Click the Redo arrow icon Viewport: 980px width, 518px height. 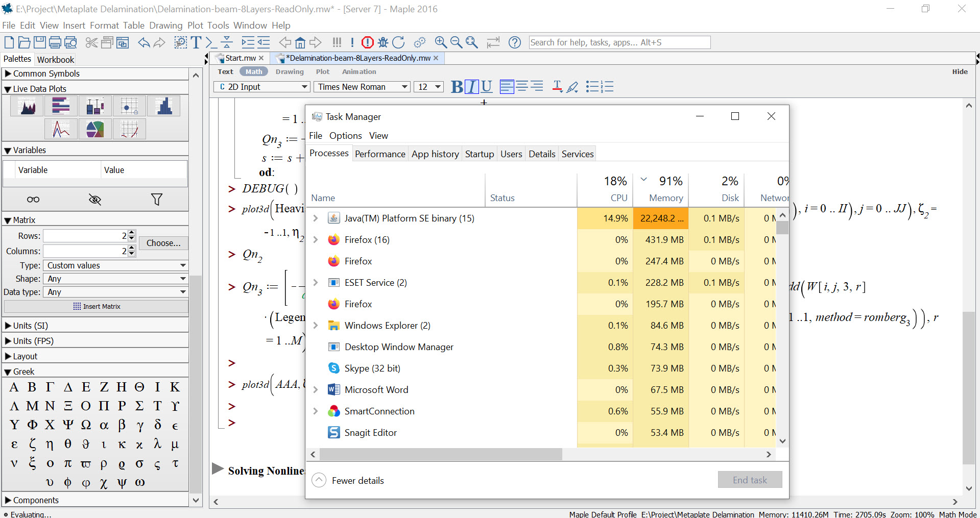tap(159, 42)
